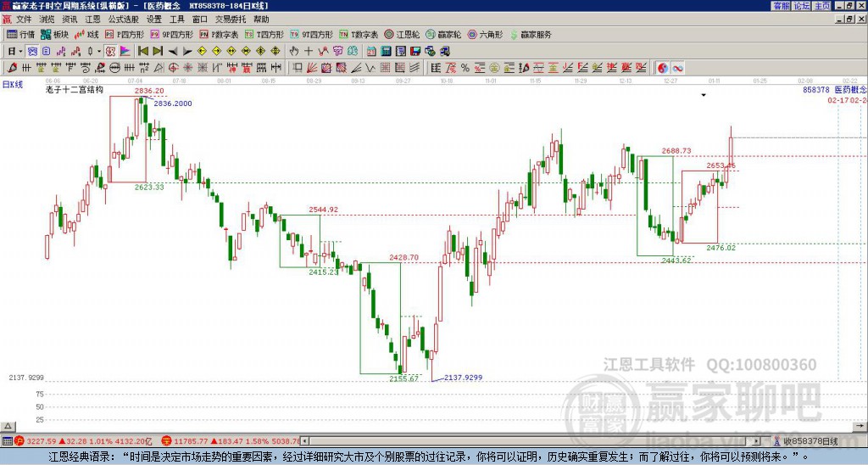
Task: Open the 9P四方形 tool
Action: tap(171, 34)
